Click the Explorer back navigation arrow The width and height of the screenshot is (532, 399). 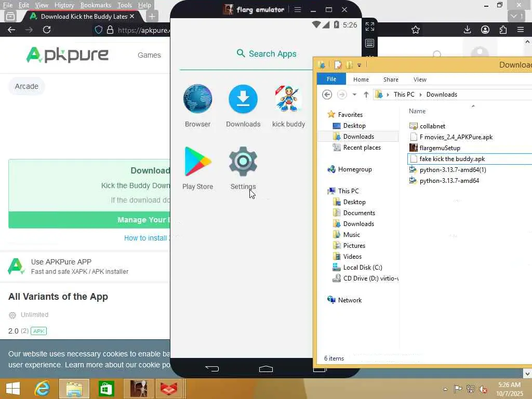[327, 95]
